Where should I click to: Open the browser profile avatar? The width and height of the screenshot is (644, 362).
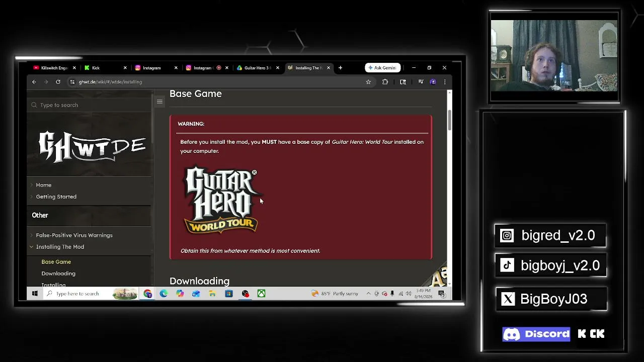point(433,82)
